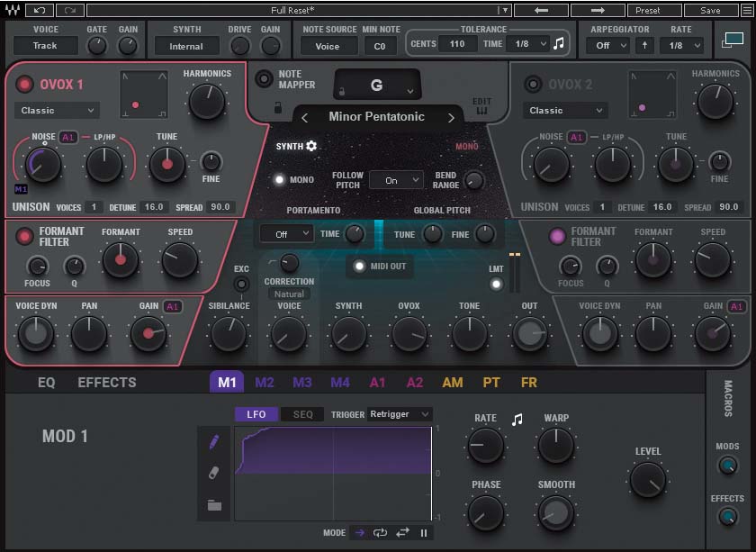Open OVOX 2 Classic mode dropdown
Viewport: 756px width, 552px height.
pos(565,111)
